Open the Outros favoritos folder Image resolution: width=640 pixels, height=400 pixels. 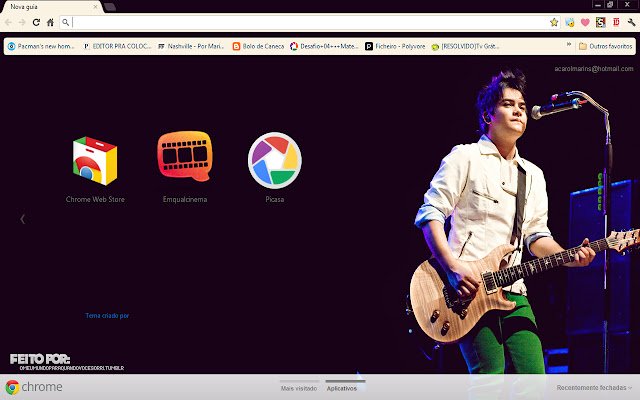[x=605, y=47]
